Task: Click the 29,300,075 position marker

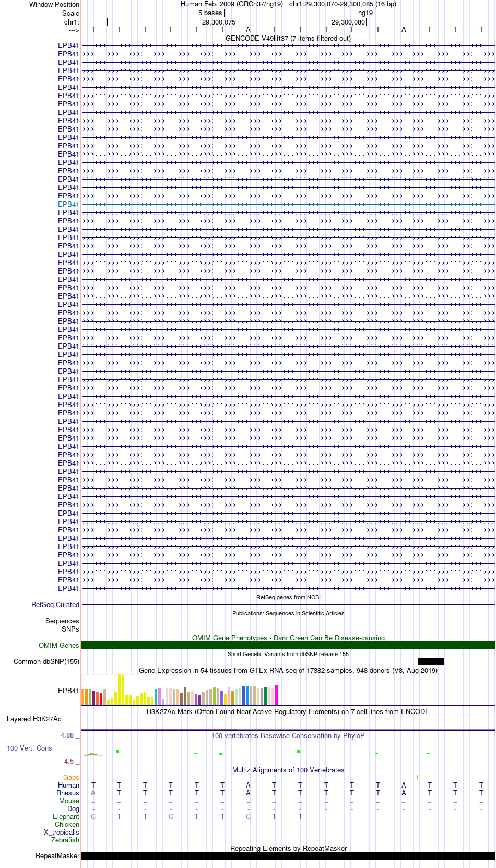Action: coord(219,22)
